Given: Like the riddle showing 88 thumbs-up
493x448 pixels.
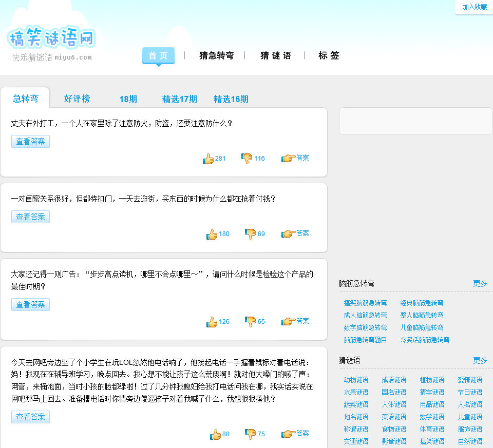Looking at the screenshot, I should [215, 434].
